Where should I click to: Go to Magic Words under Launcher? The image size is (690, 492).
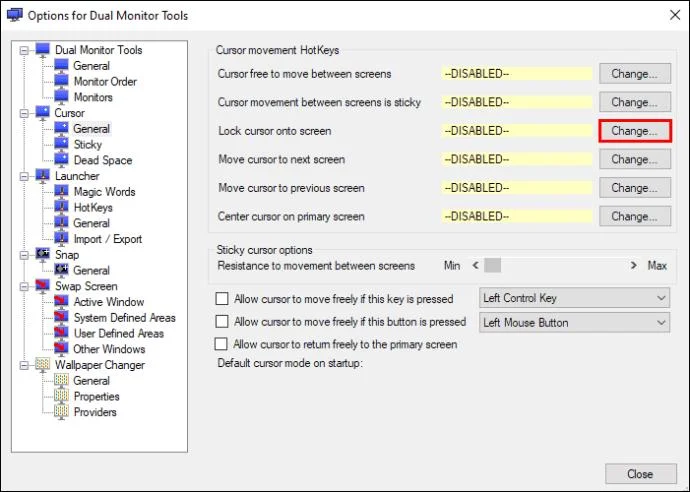[104, 192]
